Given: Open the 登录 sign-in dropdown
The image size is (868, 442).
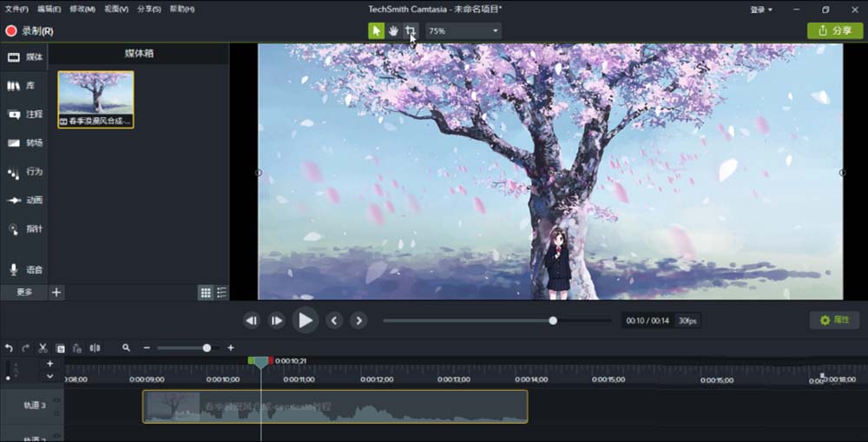Looking at the screenshot, I should pos(761,10).
